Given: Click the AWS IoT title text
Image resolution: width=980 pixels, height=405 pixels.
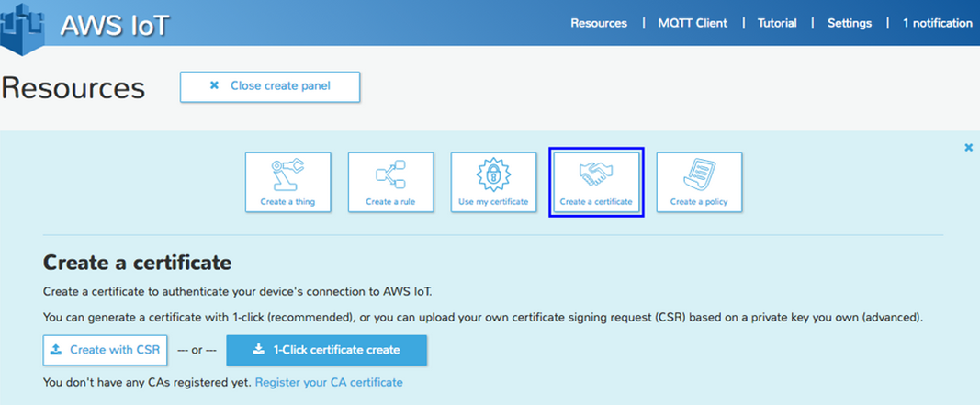Looking at the screenshot, I should (x=115, y=25).
